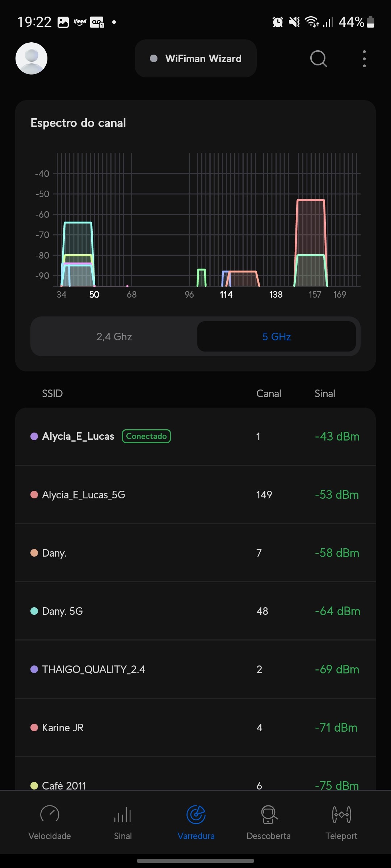Click the Descoberta tab label
Image resolution: width=391 pixels, height=868 pixels.
tap(269, 836)
